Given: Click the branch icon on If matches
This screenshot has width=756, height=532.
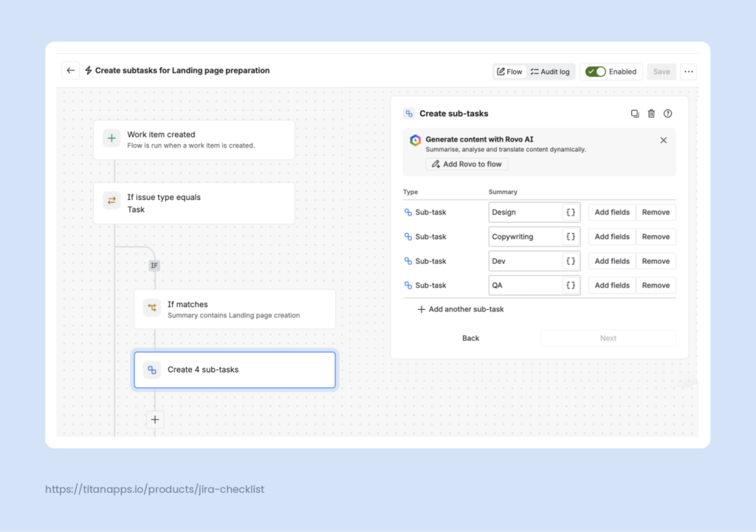Looking at the screenshot, I should pyautogui.click(x=152, y=308).
